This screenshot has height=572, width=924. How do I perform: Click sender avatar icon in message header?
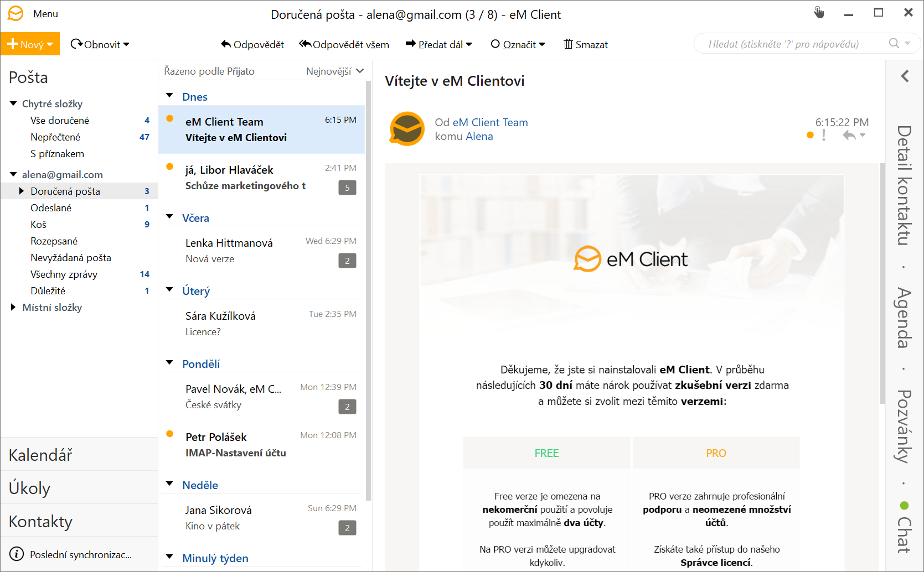coord(407,128)
